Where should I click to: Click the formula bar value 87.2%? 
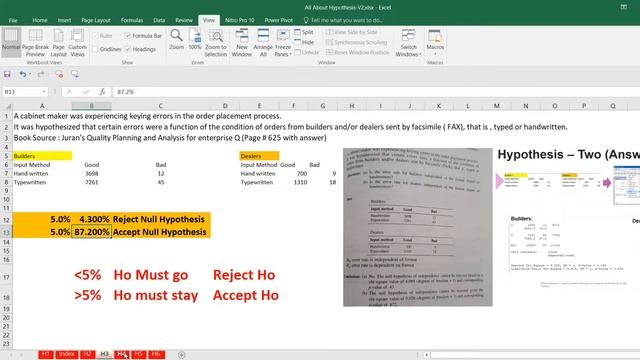(126, 92)
